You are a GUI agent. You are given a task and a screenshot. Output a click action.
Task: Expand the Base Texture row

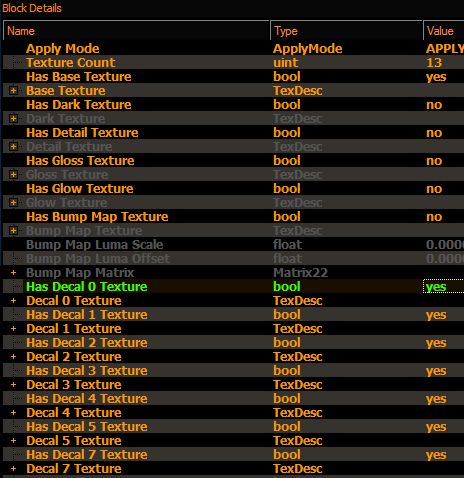click(x=13, y=91)
